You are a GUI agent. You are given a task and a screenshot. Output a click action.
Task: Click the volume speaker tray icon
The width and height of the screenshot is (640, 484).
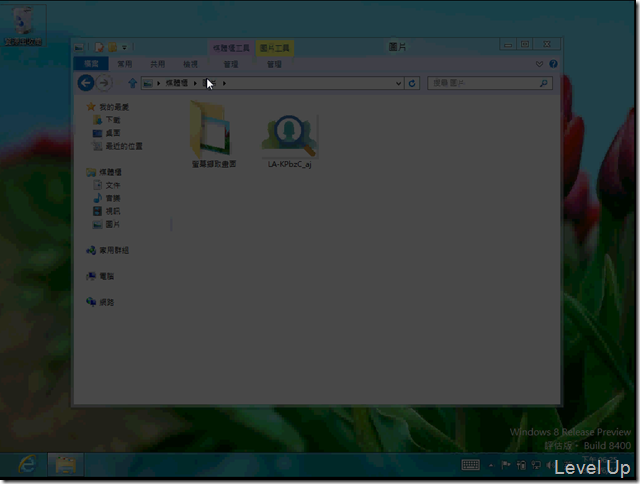pyautogui.click(x=550, y=464)
